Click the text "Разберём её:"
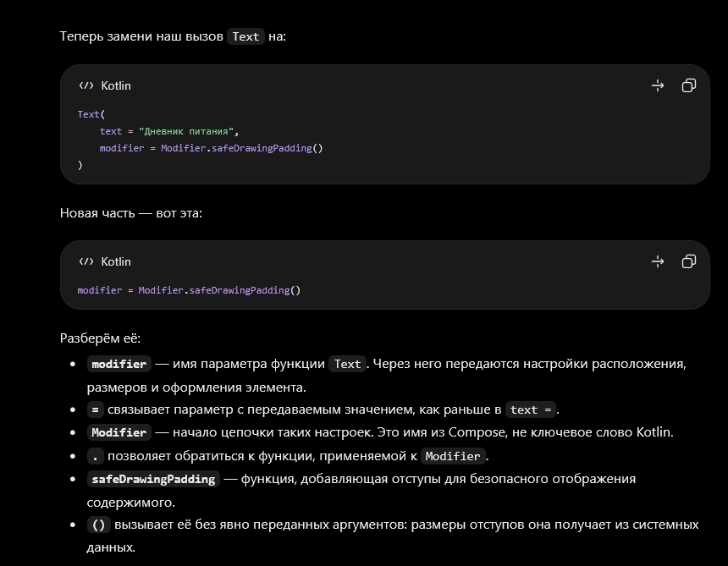Viewport: 728px width, 566px height. click(100, 338)
